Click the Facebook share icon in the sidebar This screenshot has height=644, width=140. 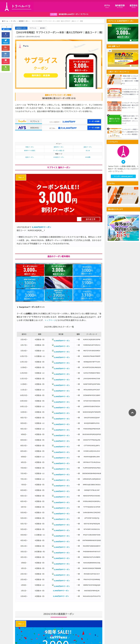[x=5, y=35]
